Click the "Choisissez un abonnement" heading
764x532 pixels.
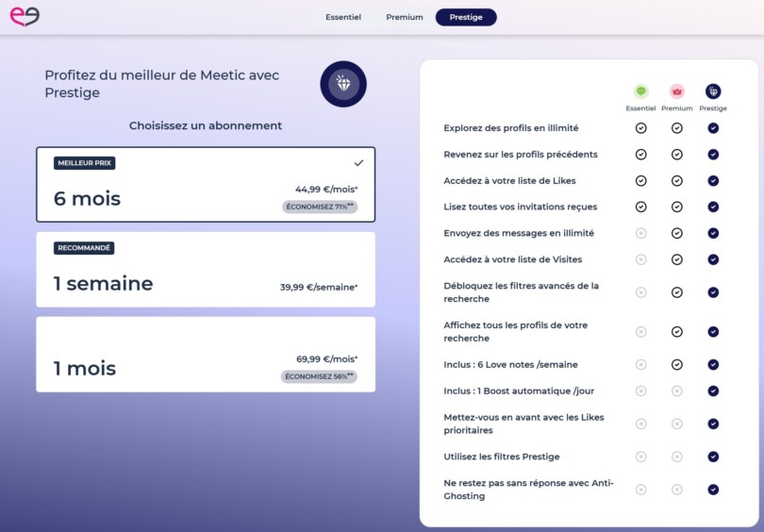(206, 125)
